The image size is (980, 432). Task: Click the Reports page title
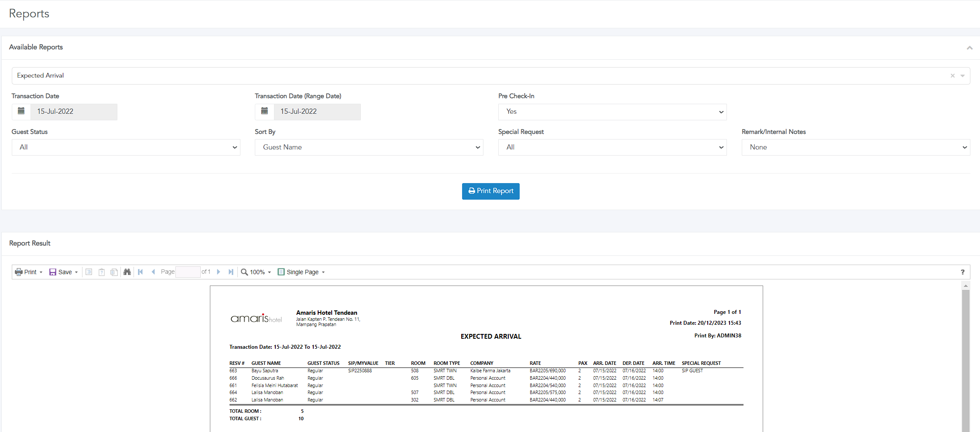29,14
